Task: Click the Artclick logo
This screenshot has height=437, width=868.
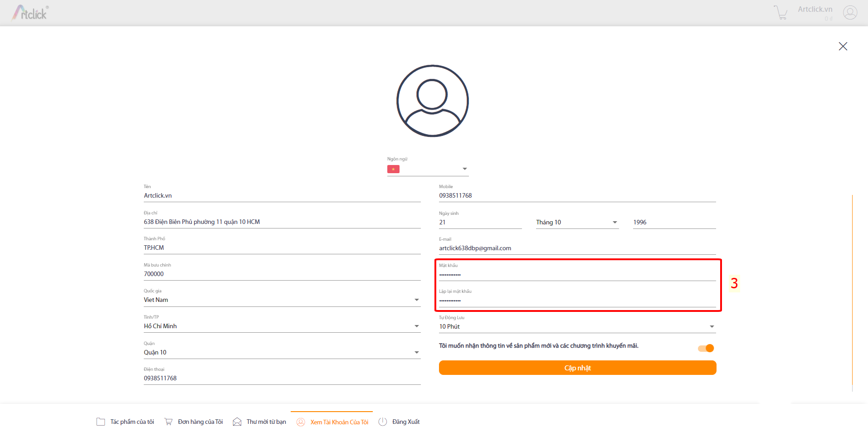Action: 30,13
